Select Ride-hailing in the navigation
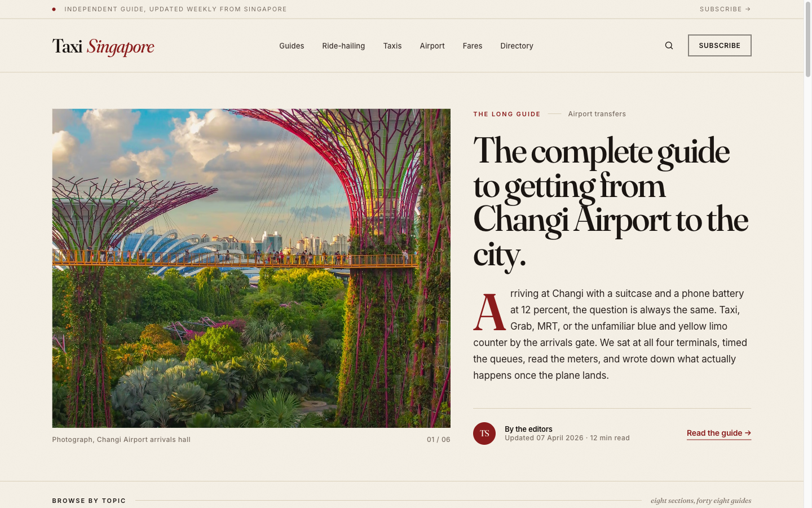Viewport: 812px width, 508px height. coord(343,46)
